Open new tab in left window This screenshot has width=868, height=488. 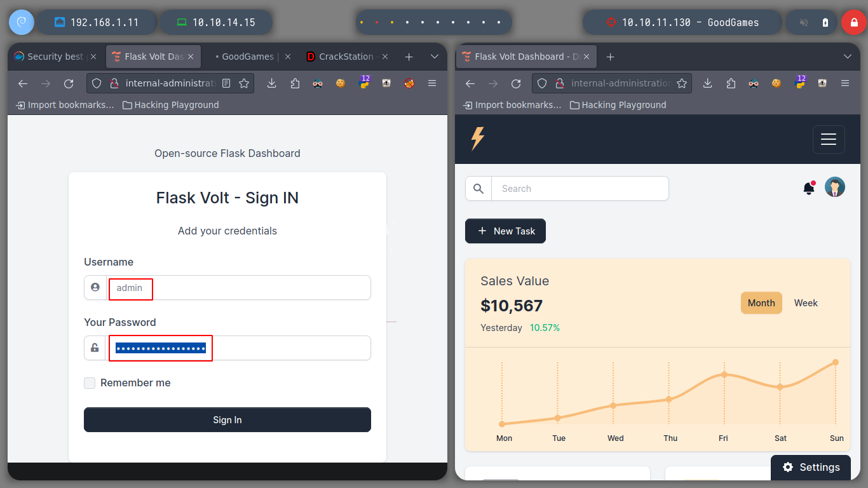(409, 57)
